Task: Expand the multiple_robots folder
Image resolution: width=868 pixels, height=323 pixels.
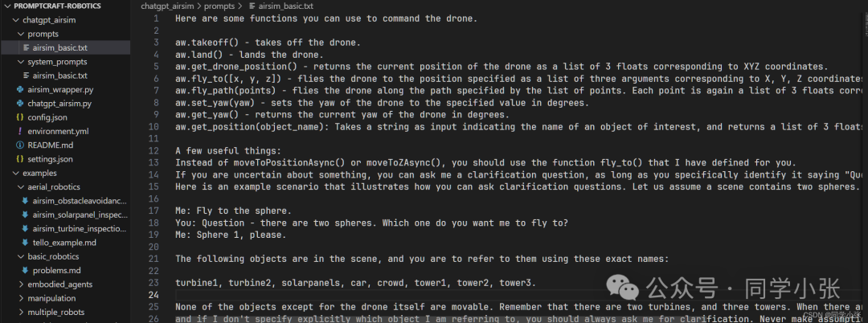Action: click(x=20, y=312)
